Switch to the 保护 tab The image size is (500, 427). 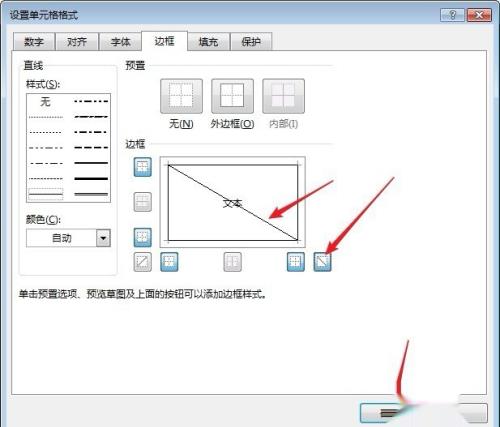point(251,42)
